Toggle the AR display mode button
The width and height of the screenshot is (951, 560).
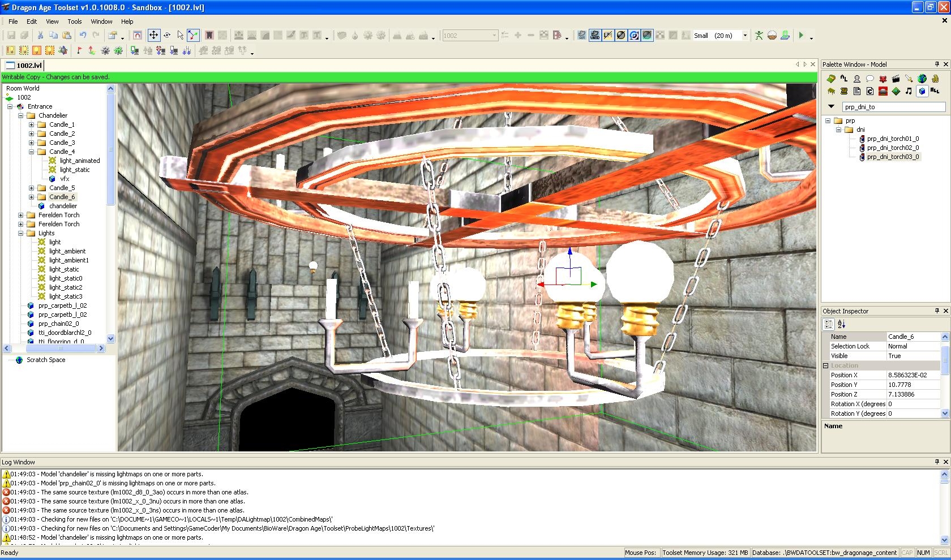[x=582, y=35]
